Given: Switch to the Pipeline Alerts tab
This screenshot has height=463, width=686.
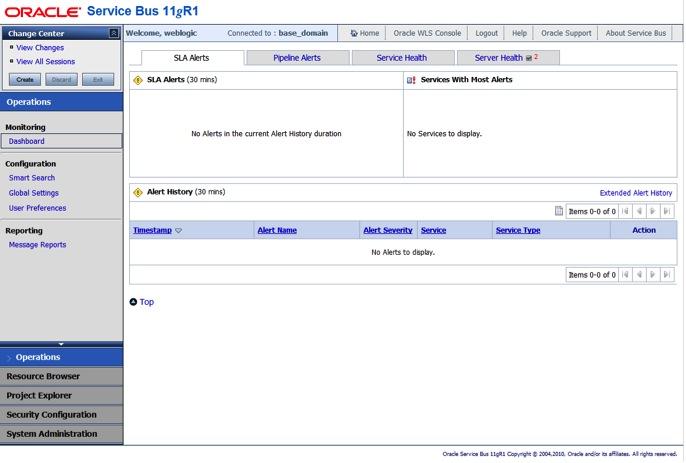Looking at the screenshot, I should (297, 58).
